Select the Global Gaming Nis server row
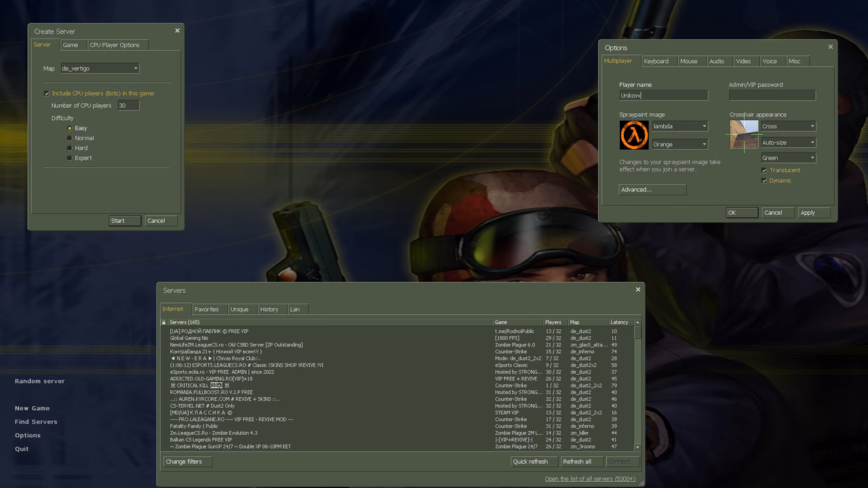868x488 pixels. tap(397, 338)
